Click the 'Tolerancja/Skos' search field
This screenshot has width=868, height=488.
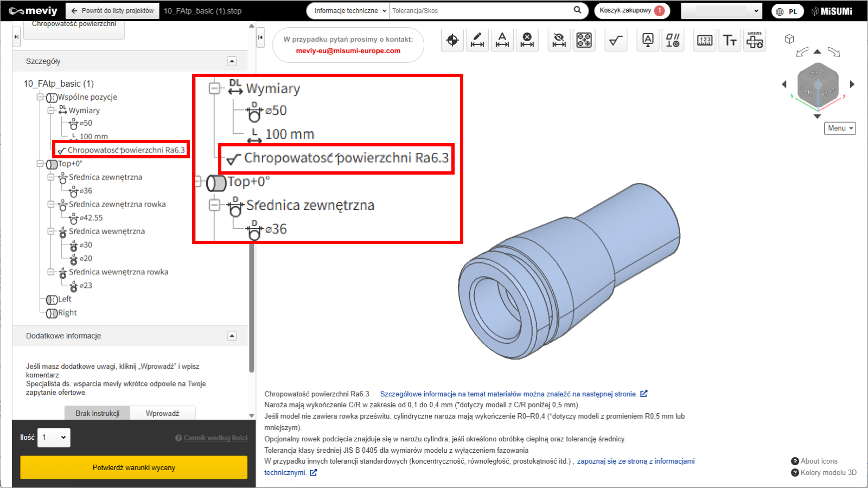[480, 11]
